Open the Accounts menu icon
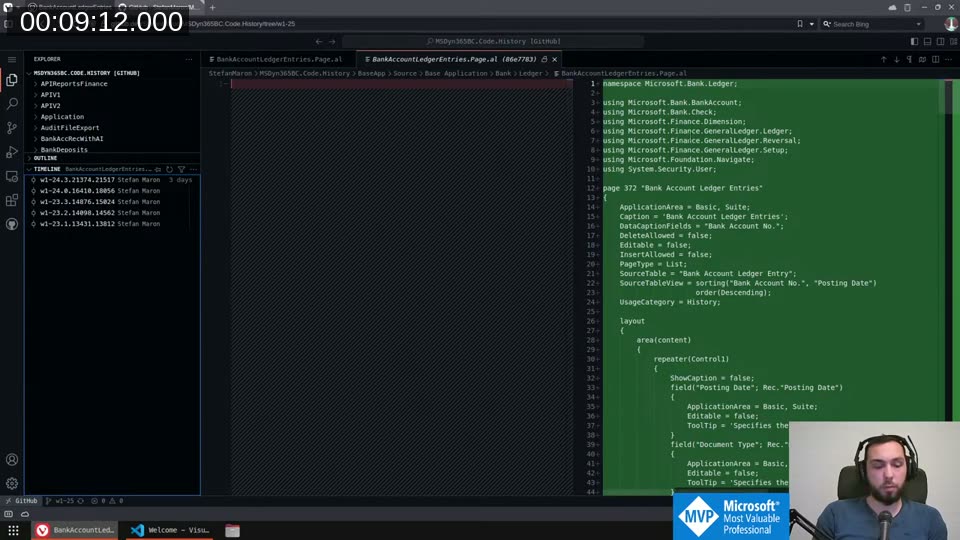The width and height of the screenshot is (960, 540). (12, 460)
